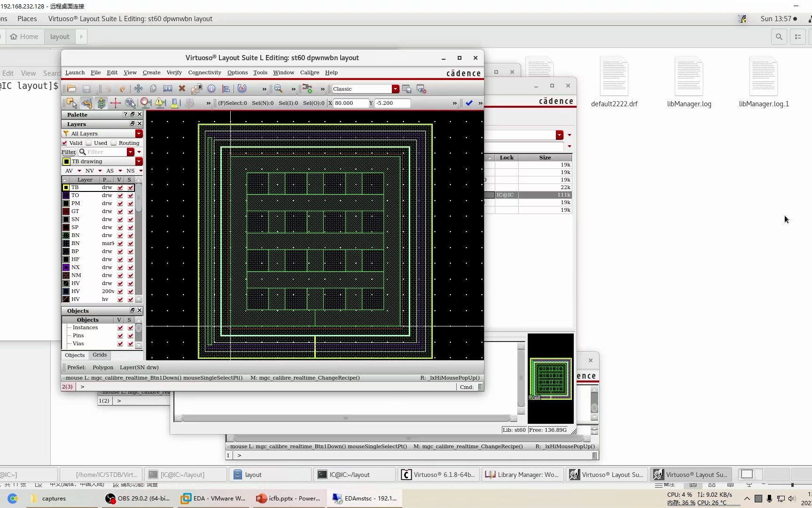Click the search magnifier in file manager header
This screenshot has height=508, width=812.
(x=779, y=37)
